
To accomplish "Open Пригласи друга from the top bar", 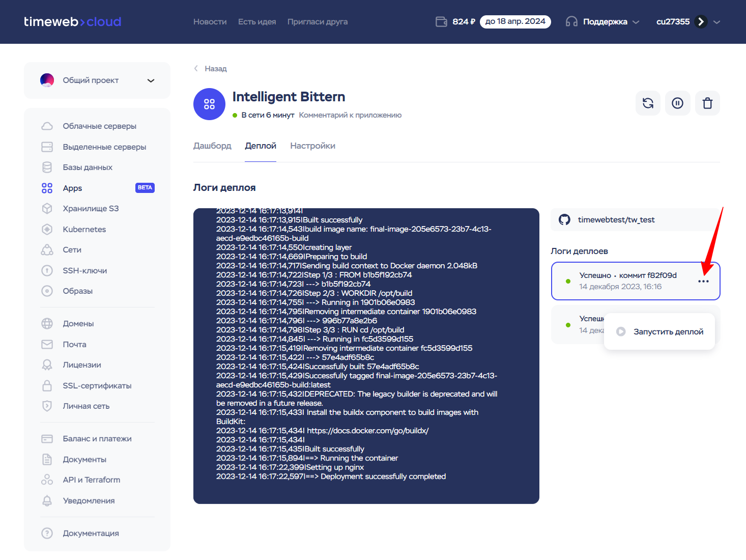I will pos(317,21).
